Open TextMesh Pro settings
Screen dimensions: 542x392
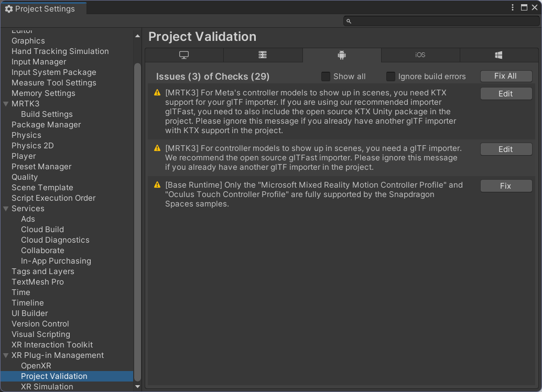click(x=38, y=282)
